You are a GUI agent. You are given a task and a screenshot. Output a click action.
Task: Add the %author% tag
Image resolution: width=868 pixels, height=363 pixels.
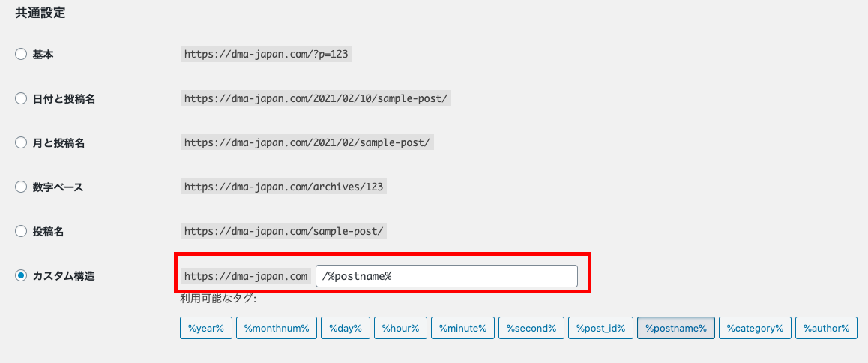826,328
